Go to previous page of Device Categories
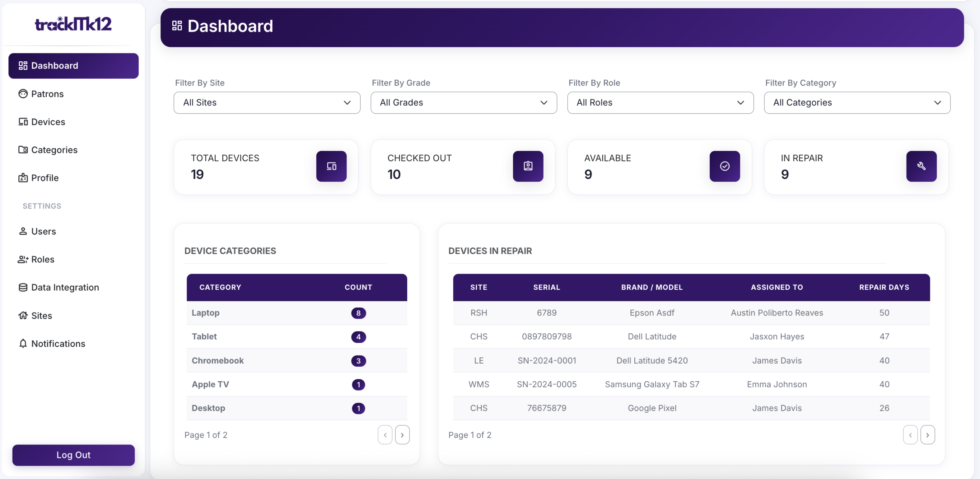 coord(385,435)
